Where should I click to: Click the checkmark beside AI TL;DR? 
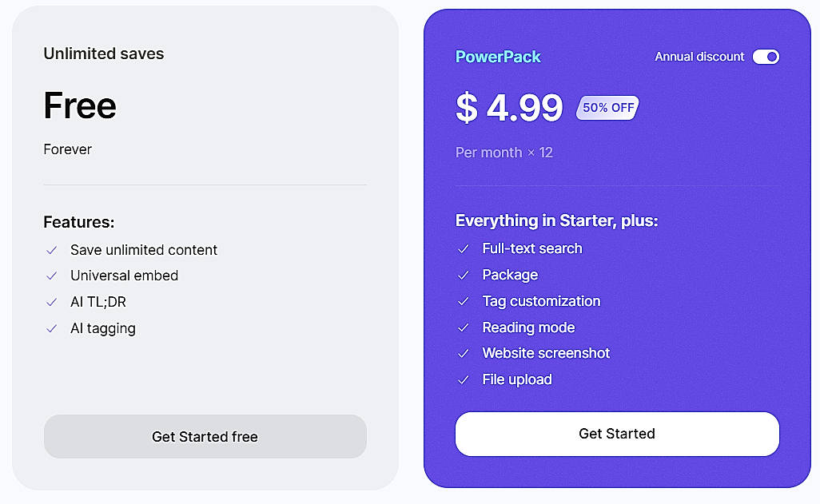click(x=52, y=302)
